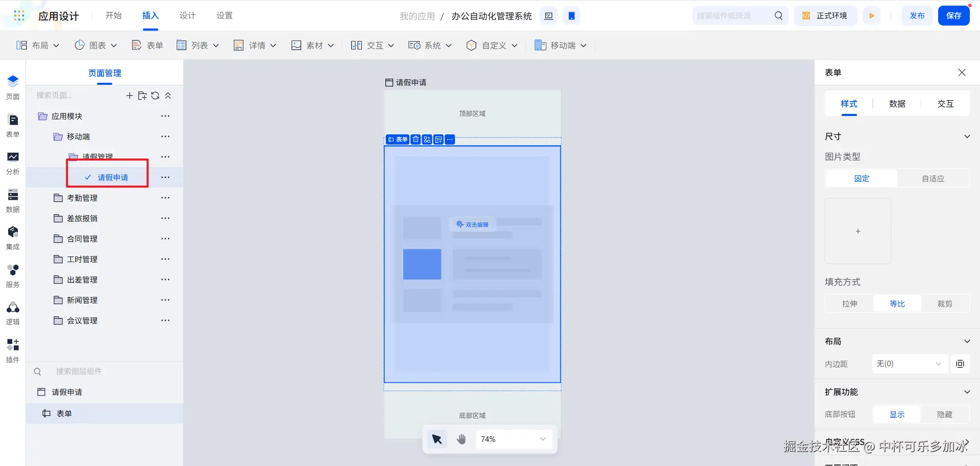Open more options for 考勤管理 folder
The image size is (980, 466).
click(165, 198)
